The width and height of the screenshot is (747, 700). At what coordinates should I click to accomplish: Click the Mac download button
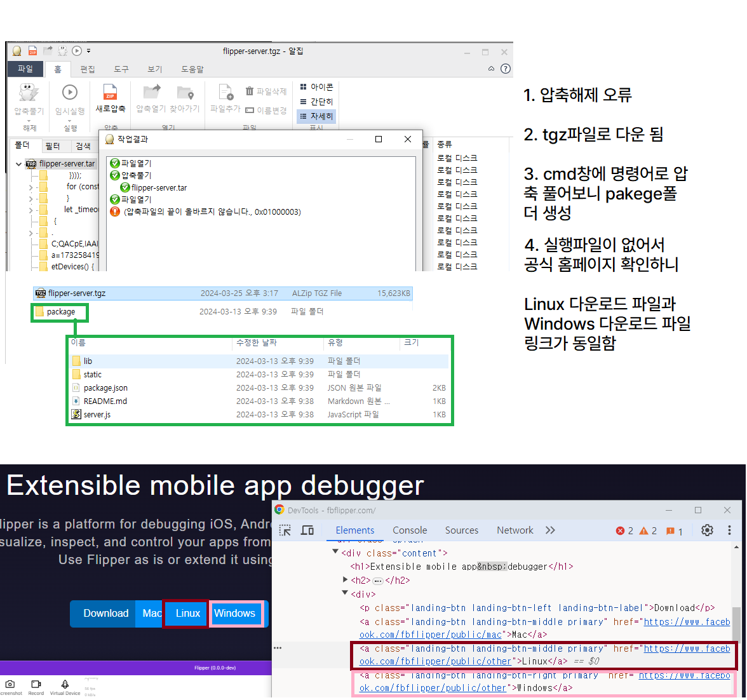pyautogui.click(x=150, y=613)
